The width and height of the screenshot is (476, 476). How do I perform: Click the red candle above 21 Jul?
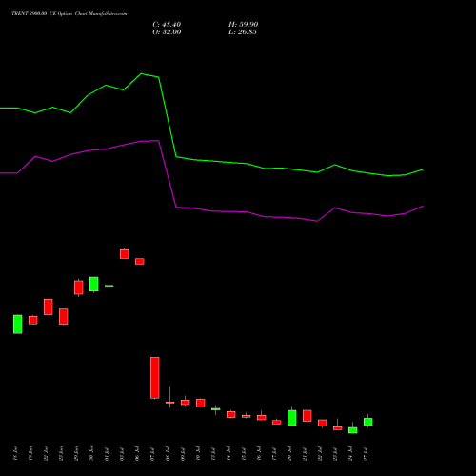click(x=307, y=416)
